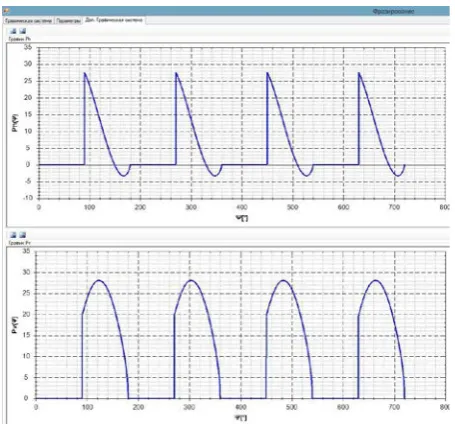
Task: Switch to the Графическая система tab
Action: 29,21
